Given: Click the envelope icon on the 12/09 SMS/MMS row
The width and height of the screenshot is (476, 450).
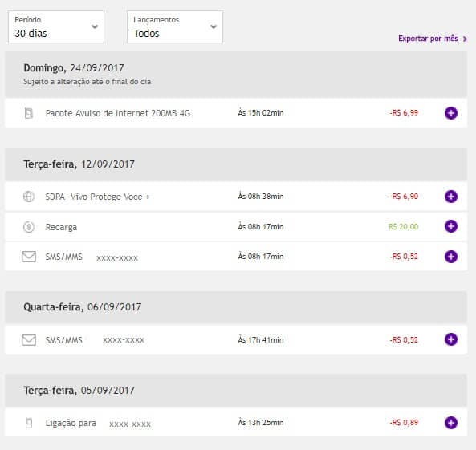Looking at the screenshot, I should point(29,257).
